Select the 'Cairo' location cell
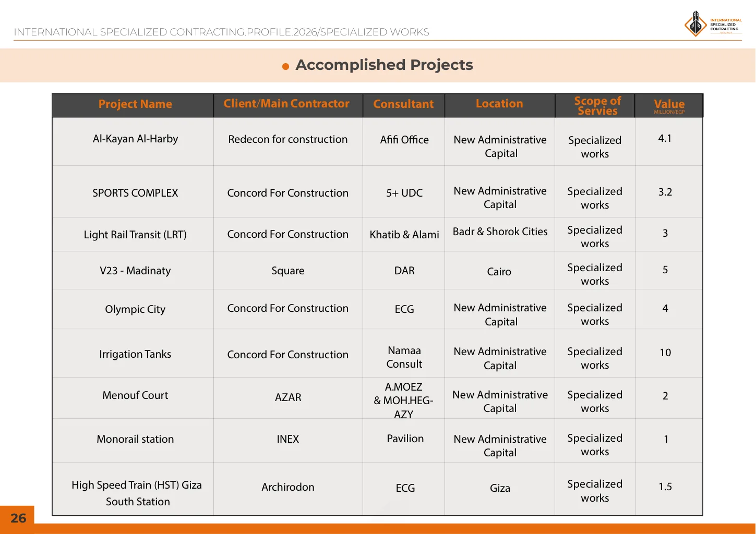Viewport: 756px width, 534px height. click(499, 272)
